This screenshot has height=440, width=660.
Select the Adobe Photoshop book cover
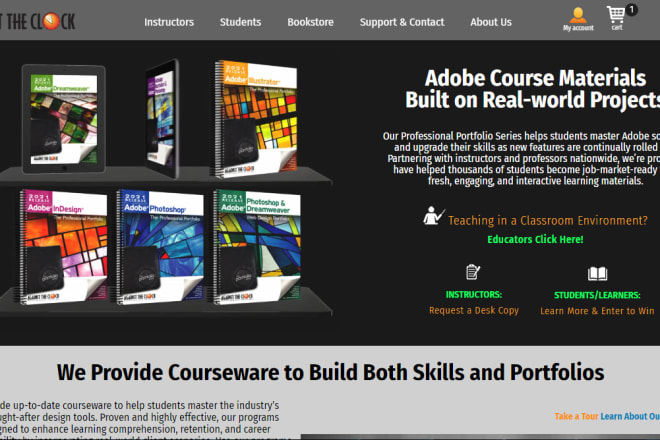tap(160, 246)
